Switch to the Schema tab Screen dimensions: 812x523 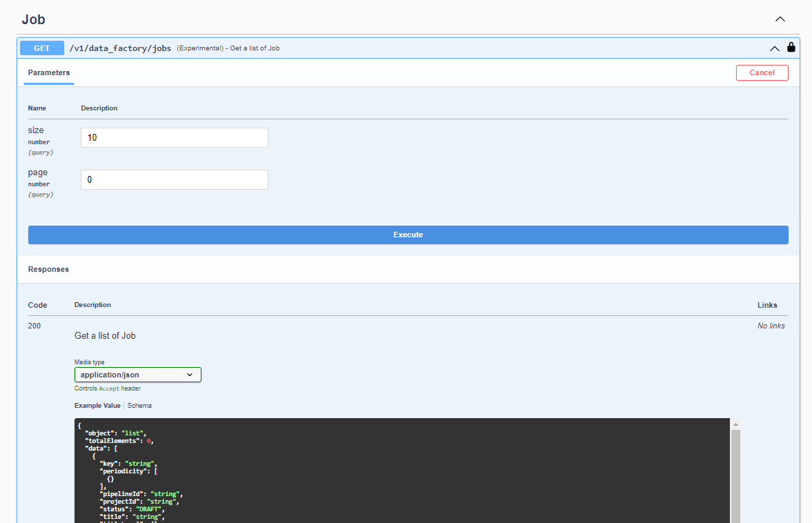(139, 406)
